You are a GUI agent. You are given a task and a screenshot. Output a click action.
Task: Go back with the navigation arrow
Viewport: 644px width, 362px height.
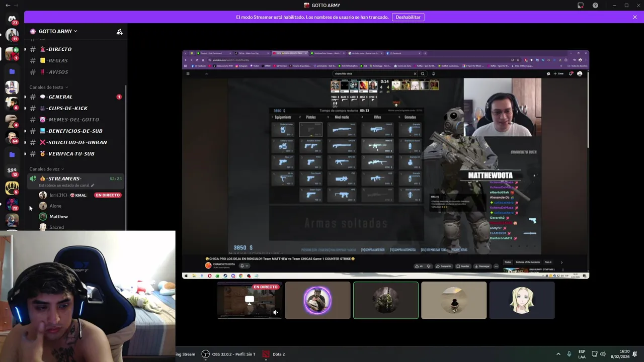click(x=8, y=5)
